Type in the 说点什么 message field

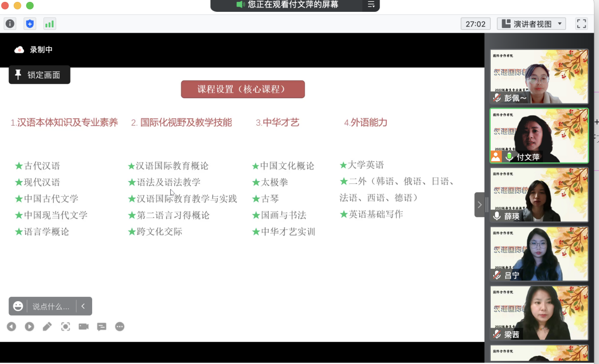point(51,306)
